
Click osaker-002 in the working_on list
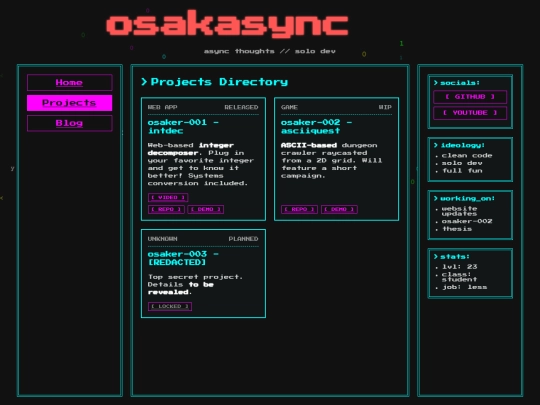(467, 221)
